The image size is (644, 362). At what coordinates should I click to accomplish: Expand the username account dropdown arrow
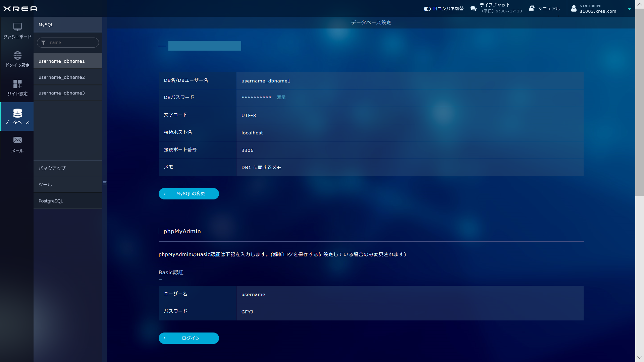click(629, 9)
